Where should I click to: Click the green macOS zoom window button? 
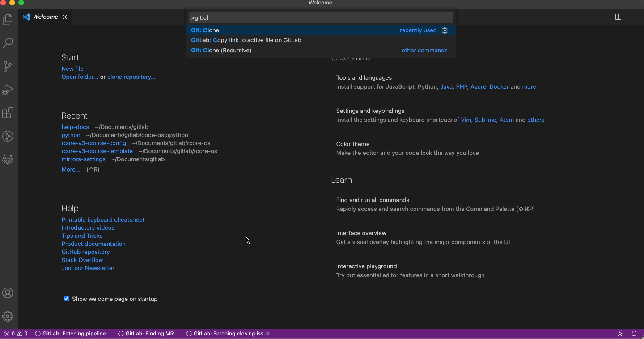tap(21, 3)
